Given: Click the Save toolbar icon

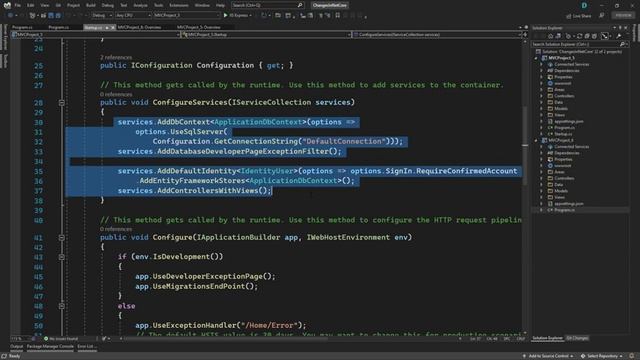Looking at the screenshot, I should tap(51, 16).
